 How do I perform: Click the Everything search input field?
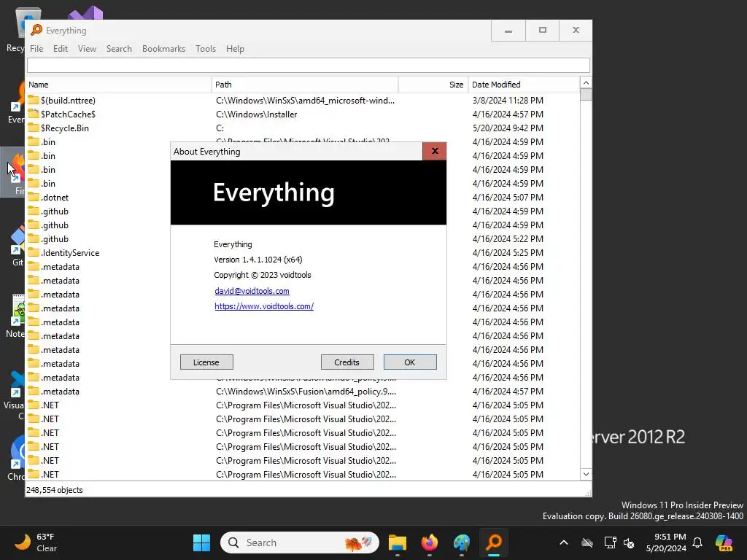[309, 65]
